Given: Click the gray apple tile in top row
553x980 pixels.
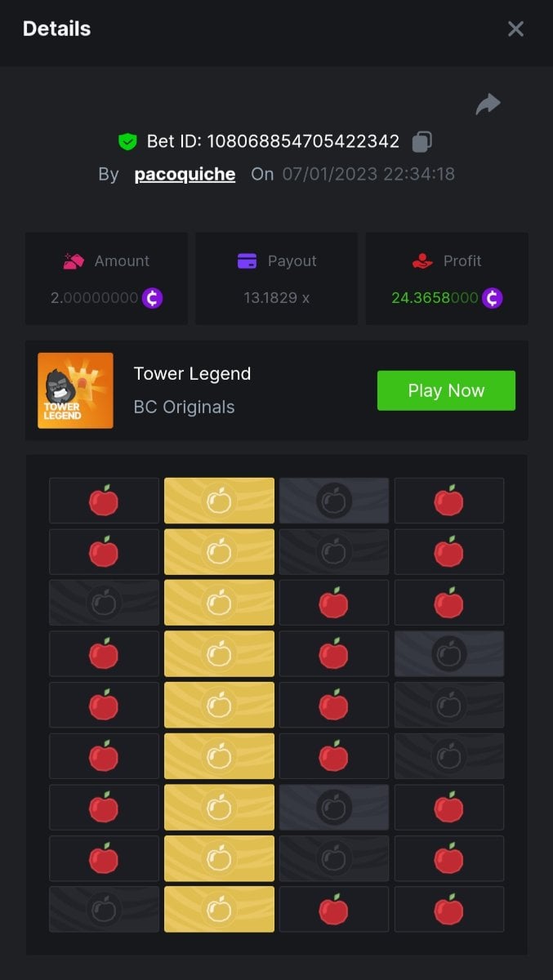Looking at the screenshot, I should [334, 501].
